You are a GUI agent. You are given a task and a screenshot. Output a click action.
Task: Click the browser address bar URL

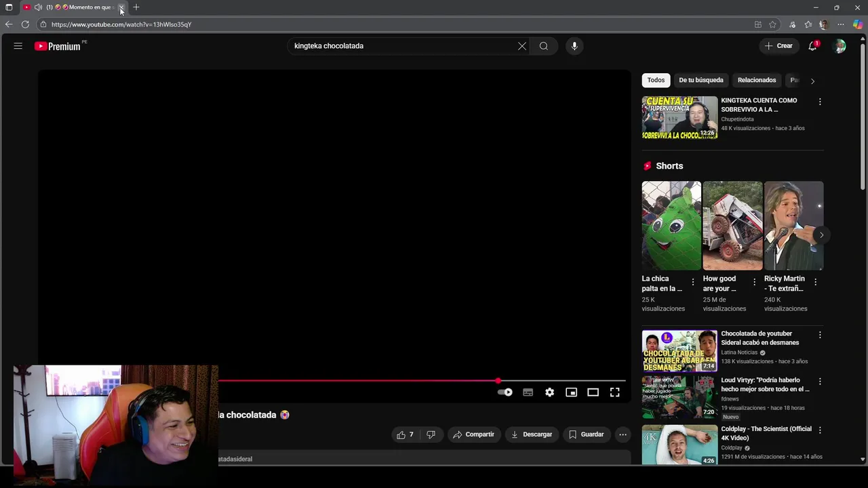(x=121, y=24)
